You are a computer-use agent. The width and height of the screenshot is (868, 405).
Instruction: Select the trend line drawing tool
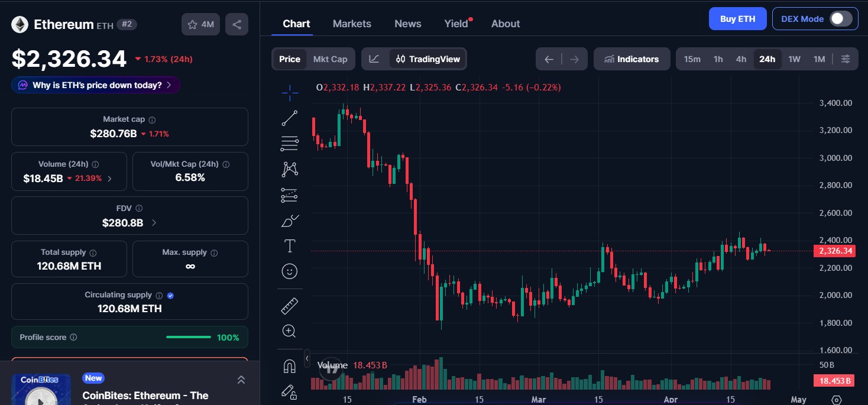tap(289, 118)
